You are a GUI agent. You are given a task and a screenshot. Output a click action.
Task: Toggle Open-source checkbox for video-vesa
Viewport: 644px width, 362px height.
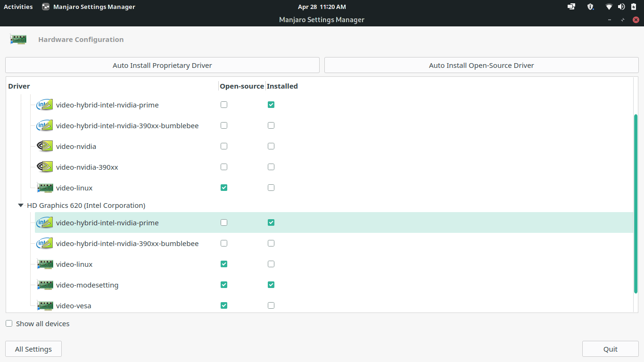point(224,305)
